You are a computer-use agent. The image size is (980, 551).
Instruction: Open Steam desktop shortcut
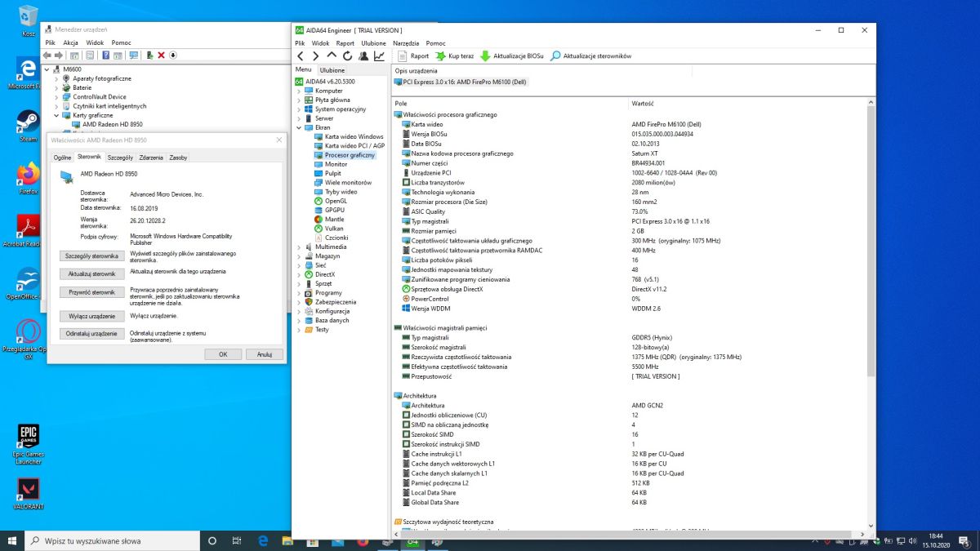[28, 127]
